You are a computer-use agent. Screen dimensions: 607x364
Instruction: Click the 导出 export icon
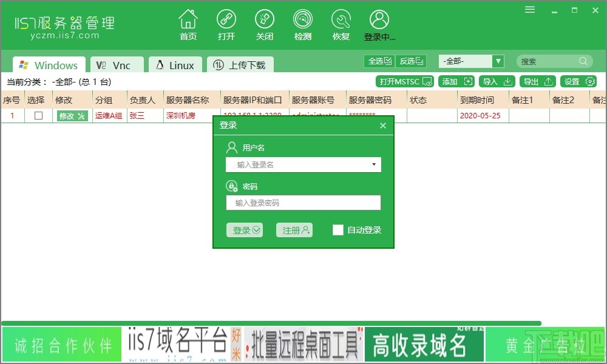click(x=537, y=81)
